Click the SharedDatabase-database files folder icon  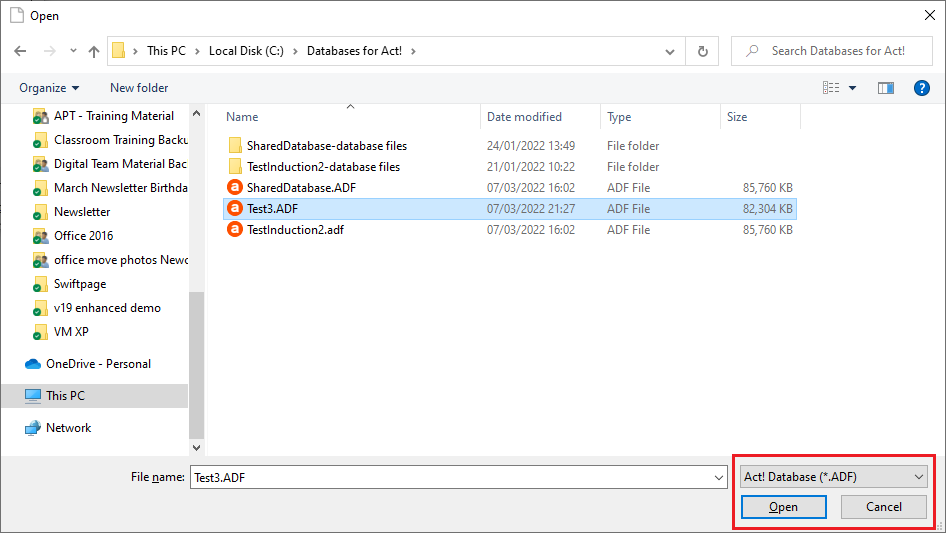[235, 145]
